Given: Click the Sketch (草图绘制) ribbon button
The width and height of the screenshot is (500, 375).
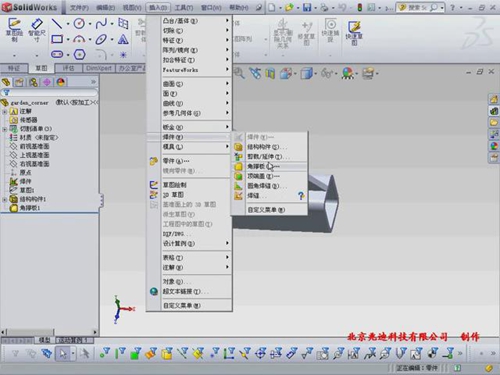Looking at the screenshot, I should point(14,30).
